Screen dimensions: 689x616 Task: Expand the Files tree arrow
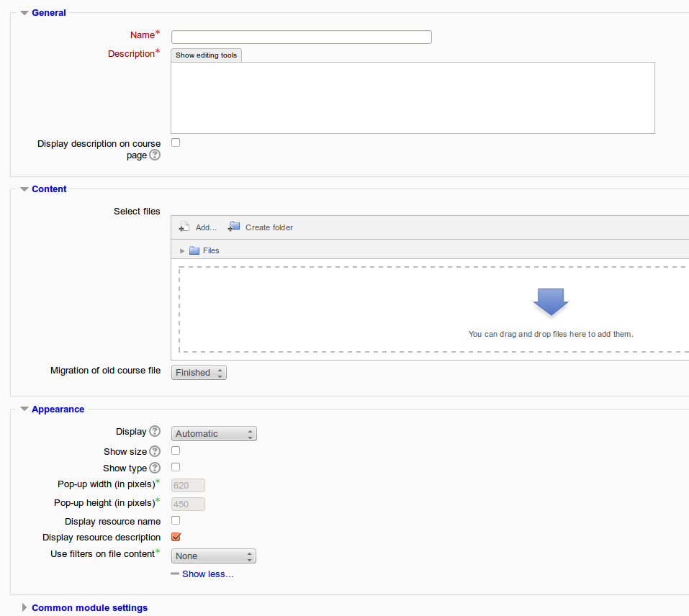[x=182, y=251]
